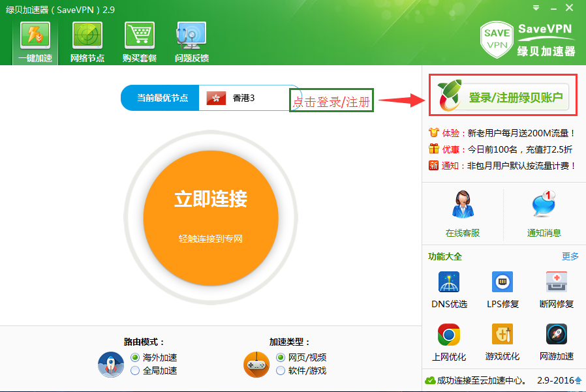The image size is (586, 392).
Task: Switch to the 网络节点 tab
Action: click(87, 42)
